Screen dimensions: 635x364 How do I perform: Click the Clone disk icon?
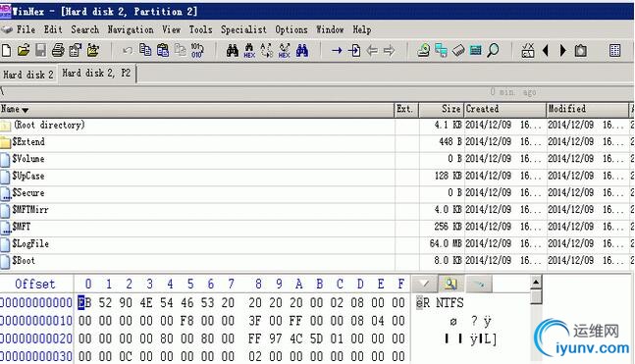click(x=441, y=51)
